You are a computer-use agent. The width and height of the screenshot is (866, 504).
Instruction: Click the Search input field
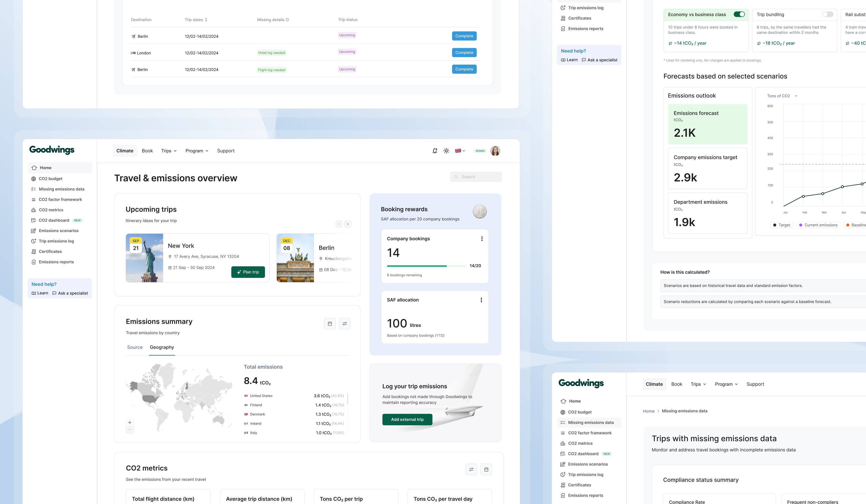(x=476, y=177)
